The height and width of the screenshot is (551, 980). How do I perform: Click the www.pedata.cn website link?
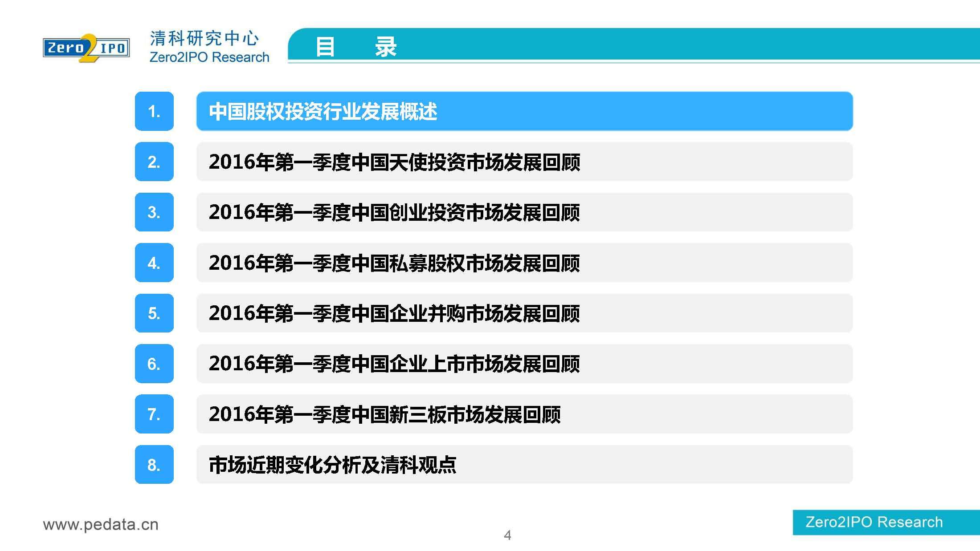pos(101,524)
